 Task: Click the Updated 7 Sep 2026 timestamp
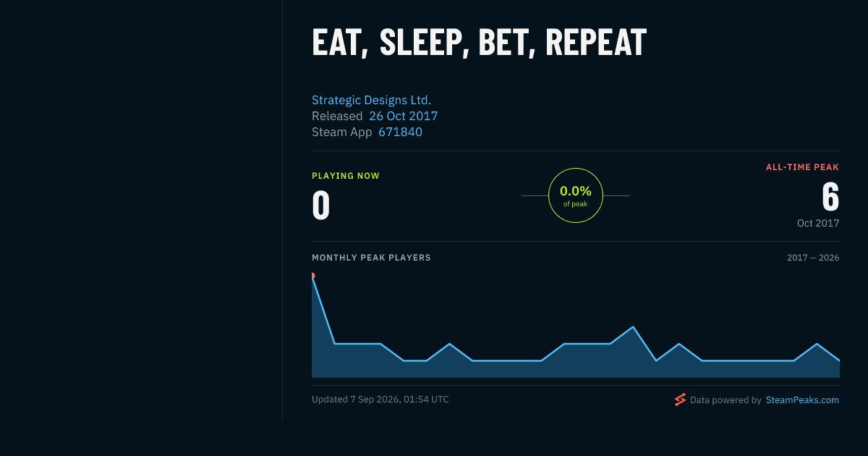(380, 400)
